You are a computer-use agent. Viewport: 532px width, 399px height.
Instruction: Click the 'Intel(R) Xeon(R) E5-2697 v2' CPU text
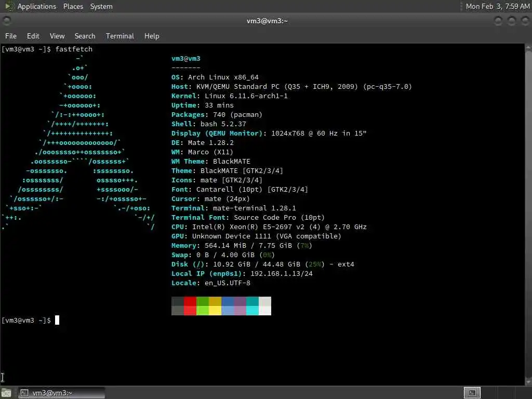[248, 227]
